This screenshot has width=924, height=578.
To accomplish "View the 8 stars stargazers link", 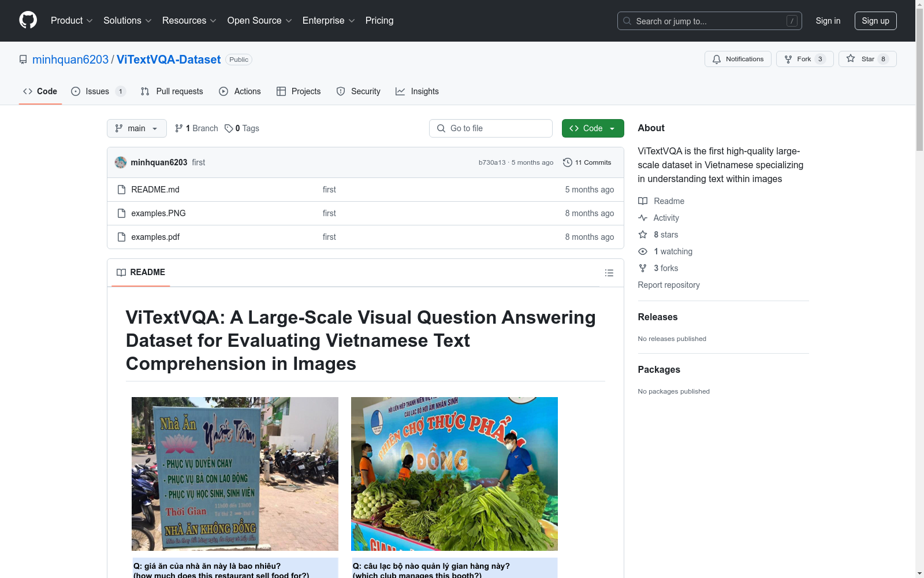I will pos(658,235).
